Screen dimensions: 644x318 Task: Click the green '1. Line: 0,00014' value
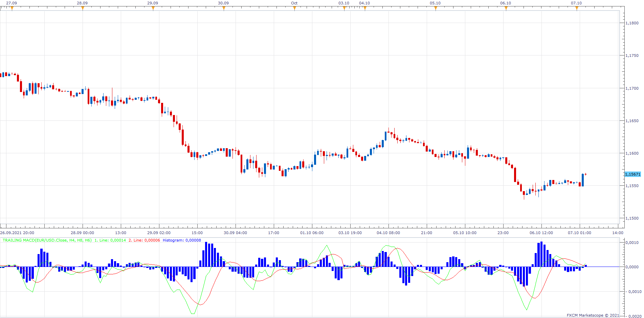110,240
